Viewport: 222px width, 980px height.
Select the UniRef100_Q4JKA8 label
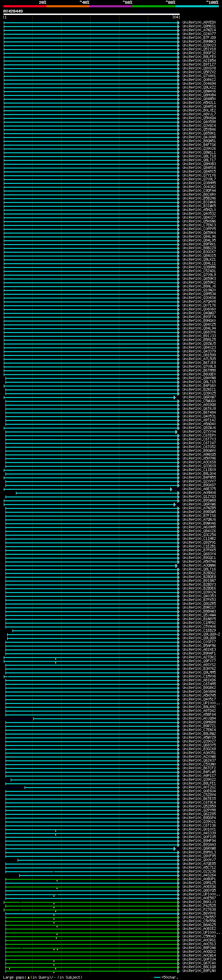(x=199, y=137)
